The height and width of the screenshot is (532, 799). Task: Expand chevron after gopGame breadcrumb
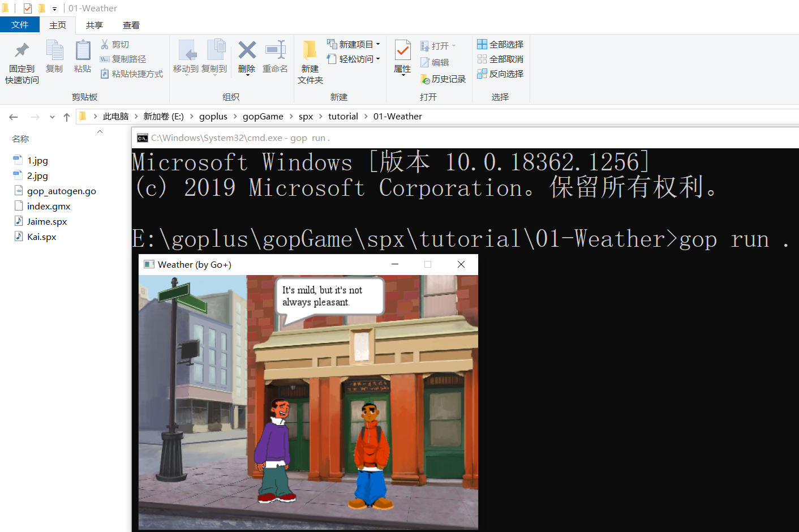pyautogui.click(x=291, y=116)
